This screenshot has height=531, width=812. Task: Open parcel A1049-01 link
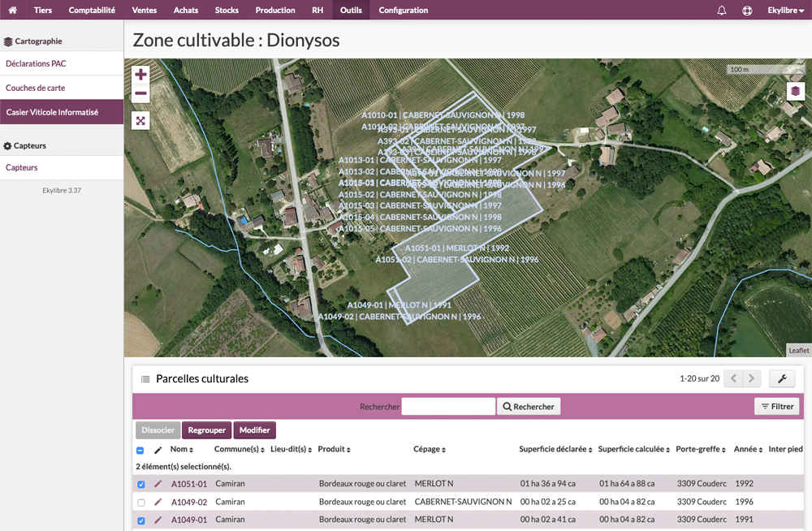point(189,520)
